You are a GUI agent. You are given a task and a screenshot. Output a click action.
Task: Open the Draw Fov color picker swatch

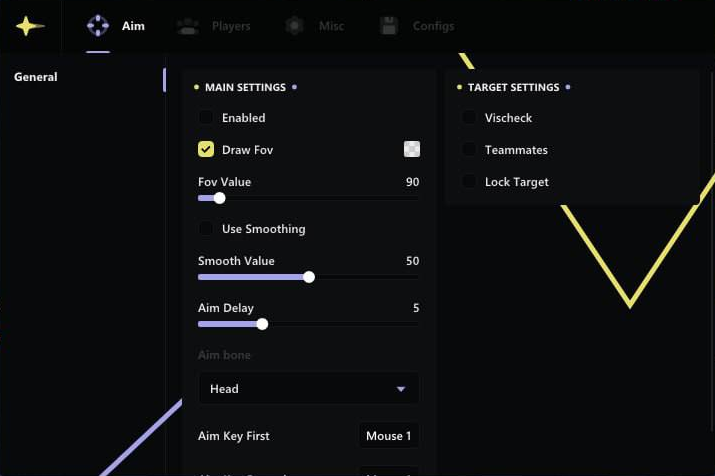(x=412, y=149)
